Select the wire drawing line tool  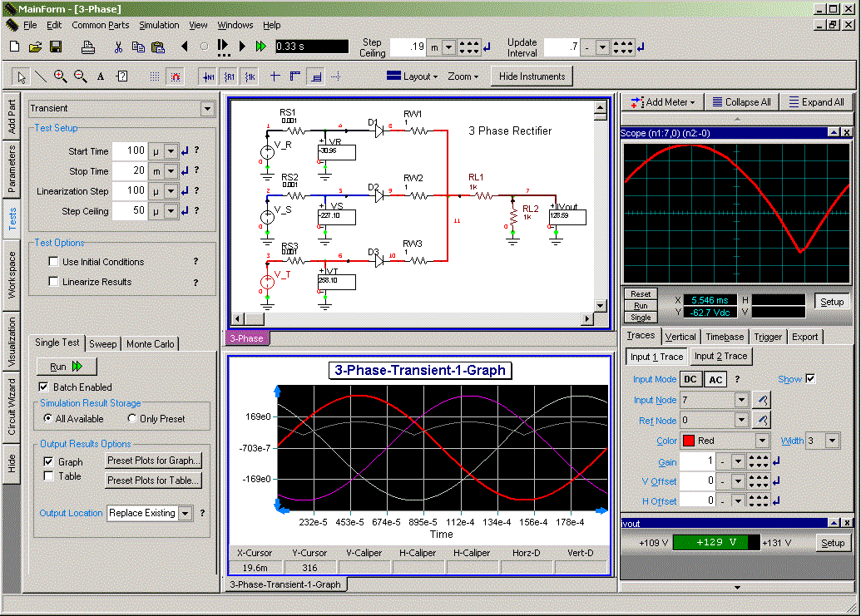pyautogui.click(x=40, y=76)
